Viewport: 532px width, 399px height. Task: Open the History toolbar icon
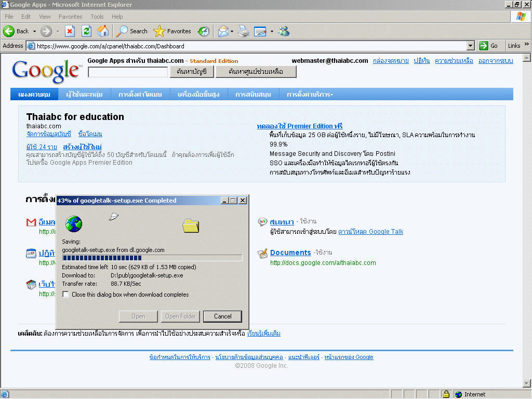(x=204, y=31)
